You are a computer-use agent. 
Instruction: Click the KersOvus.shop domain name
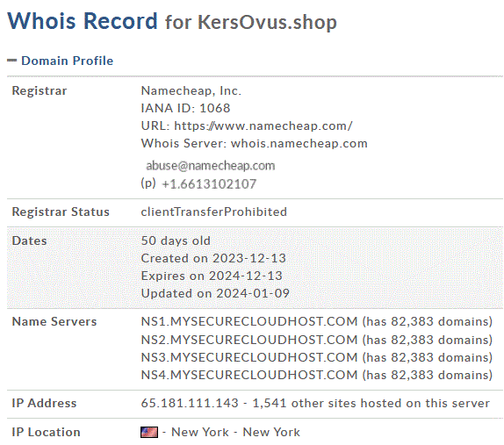tap(267, 22)
